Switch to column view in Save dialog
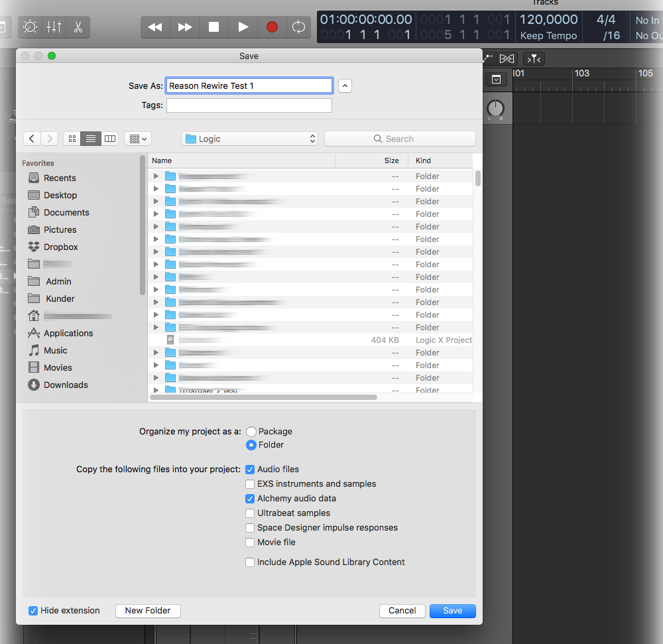The height and width of the screenshot is (644, 663). coord(110,139)
